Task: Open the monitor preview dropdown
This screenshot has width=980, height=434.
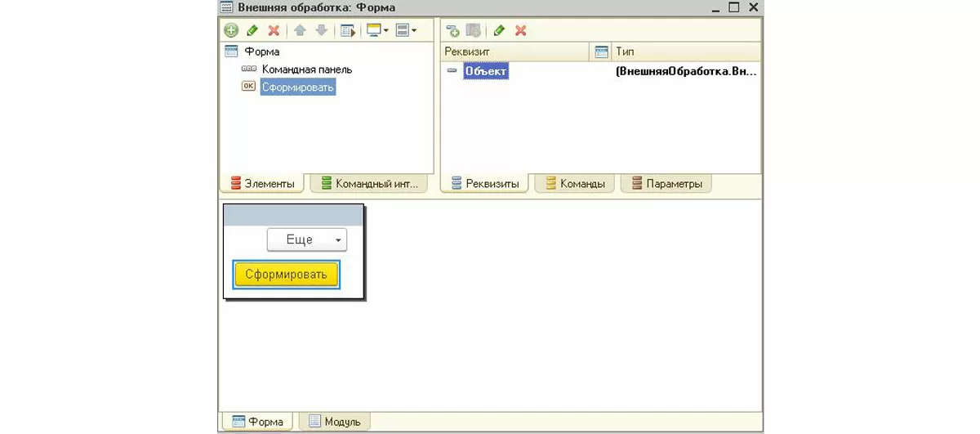Action: (x=377, y=30)
